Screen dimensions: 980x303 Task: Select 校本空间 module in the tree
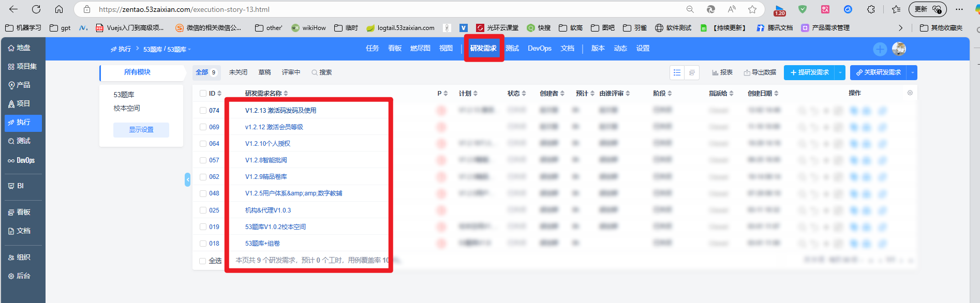point(127,108)
